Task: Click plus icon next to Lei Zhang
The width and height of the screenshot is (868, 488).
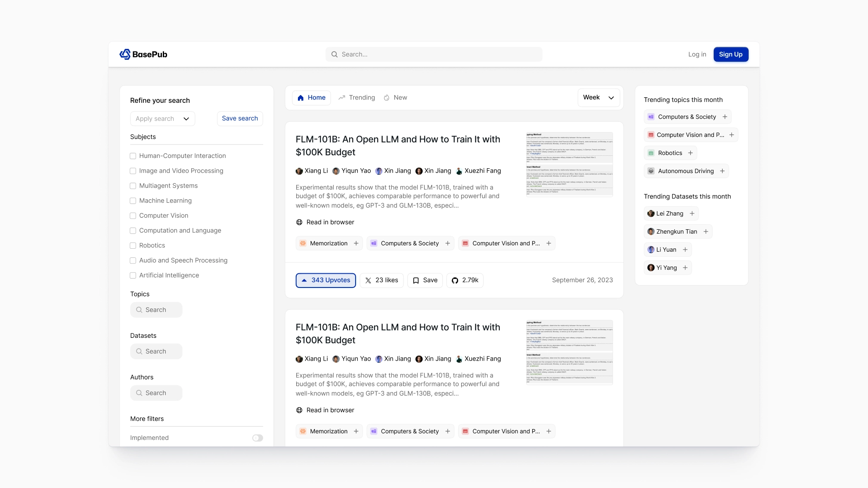Action: tap(692, 214)
